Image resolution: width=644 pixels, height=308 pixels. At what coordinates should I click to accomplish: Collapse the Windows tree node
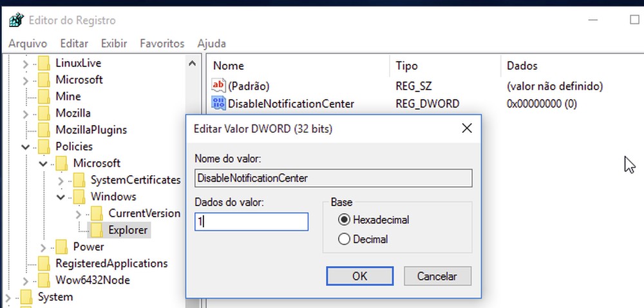pyautogui.click(x=61, y=197)
